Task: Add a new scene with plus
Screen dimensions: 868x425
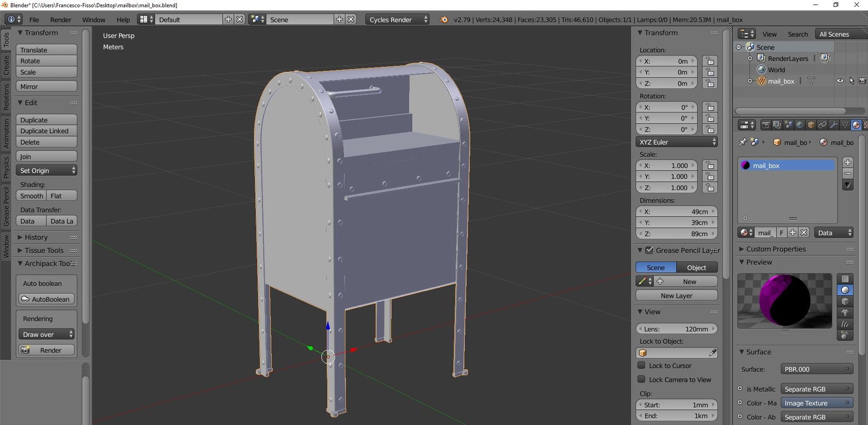Action: [x=340, y=19]
